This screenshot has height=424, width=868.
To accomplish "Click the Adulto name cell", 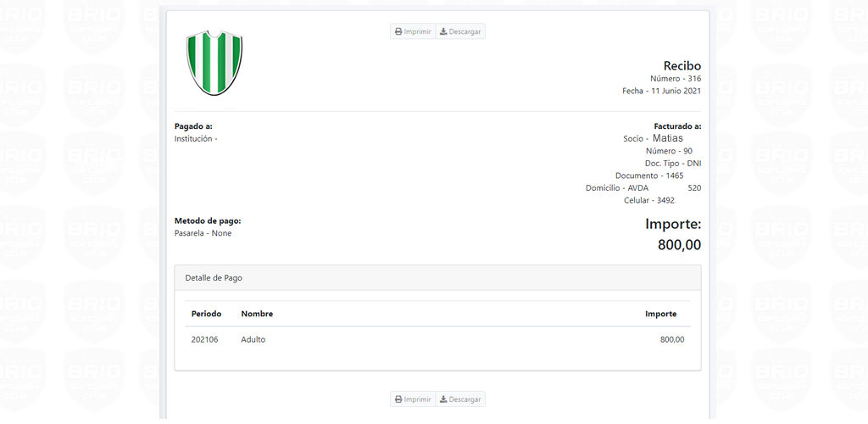I will click(253, 340).
